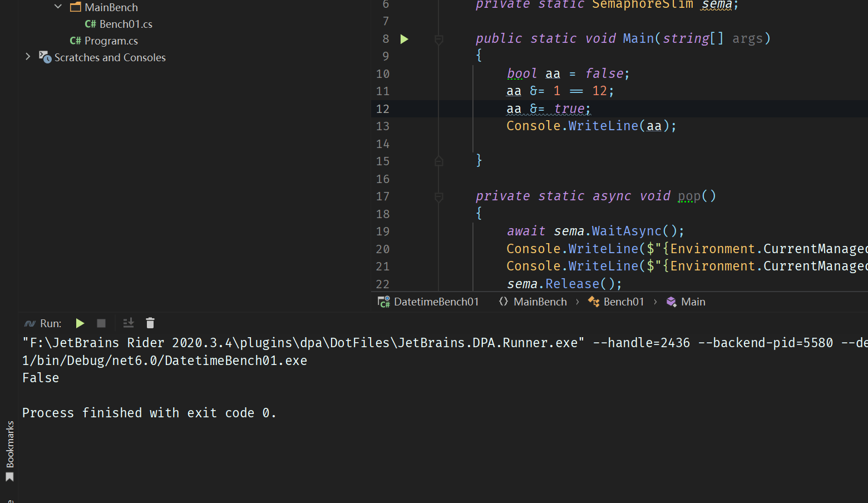Click the Main method icon in the breadcrumb bar
The width and height of the screenshot is (868, 503).
671,301
